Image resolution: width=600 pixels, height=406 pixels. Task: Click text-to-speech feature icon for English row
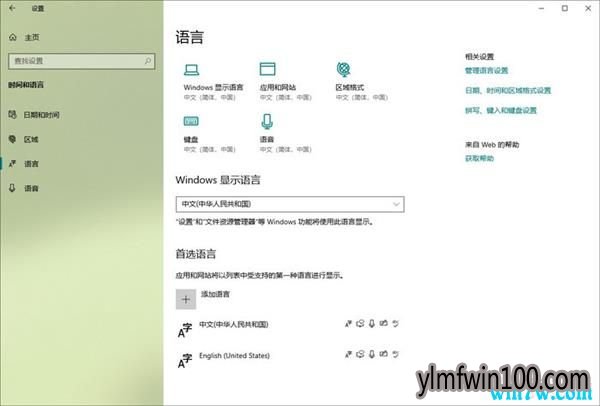pos(360,354)
